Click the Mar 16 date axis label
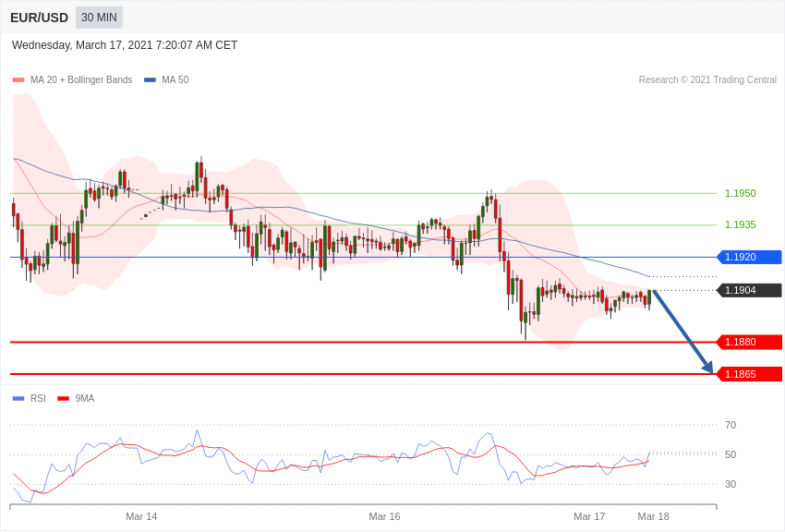The image size is (785, 532). 384,516
